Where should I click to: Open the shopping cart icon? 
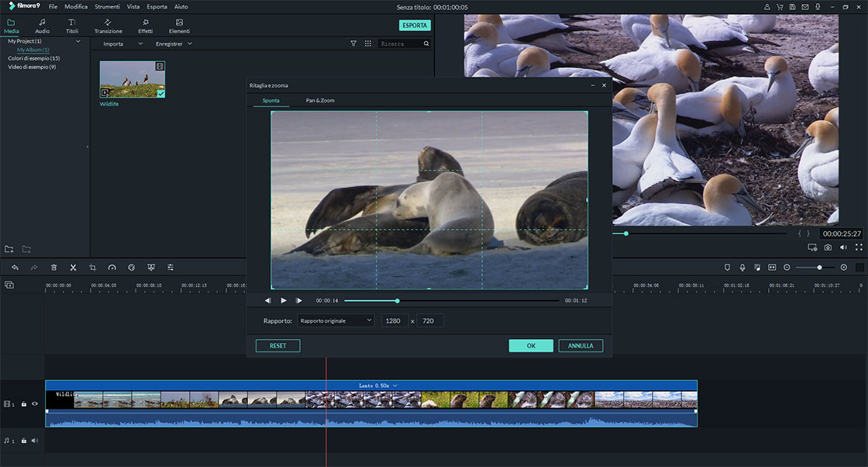(x=780, y=7)
